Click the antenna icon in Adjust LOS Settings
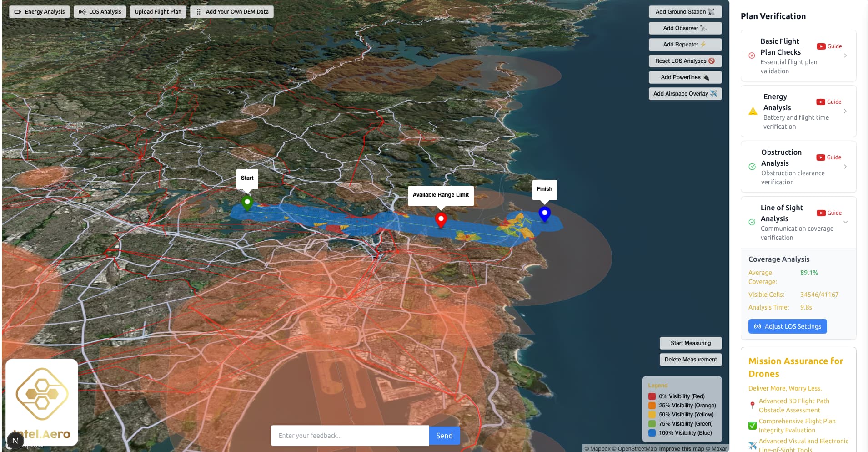The height and width of the screenshot is (452, 868). [757, 326]
